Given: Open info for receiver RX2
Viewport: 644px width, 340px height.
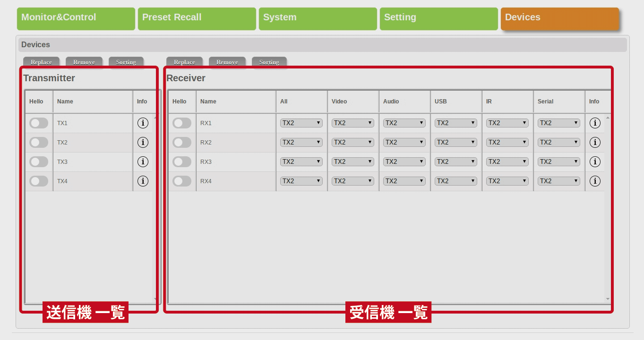Looking at the screenshot, I should [595, 142].
